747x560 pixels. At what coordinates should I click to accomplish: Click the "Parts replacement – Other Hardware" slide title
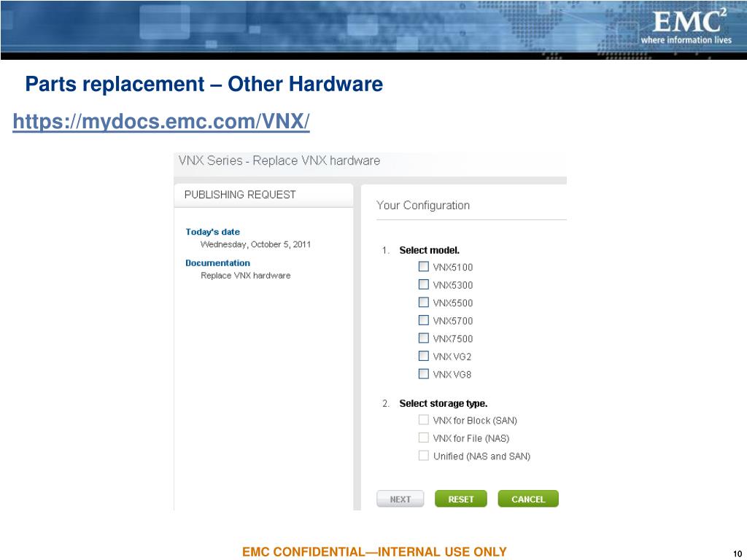tap(204, 84)
